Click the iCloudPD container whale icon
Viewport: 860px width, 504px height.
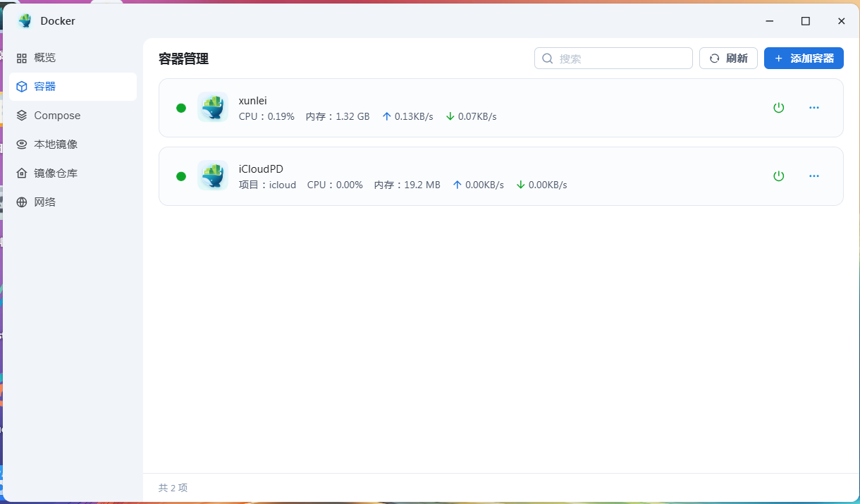[x=213, y=176]
